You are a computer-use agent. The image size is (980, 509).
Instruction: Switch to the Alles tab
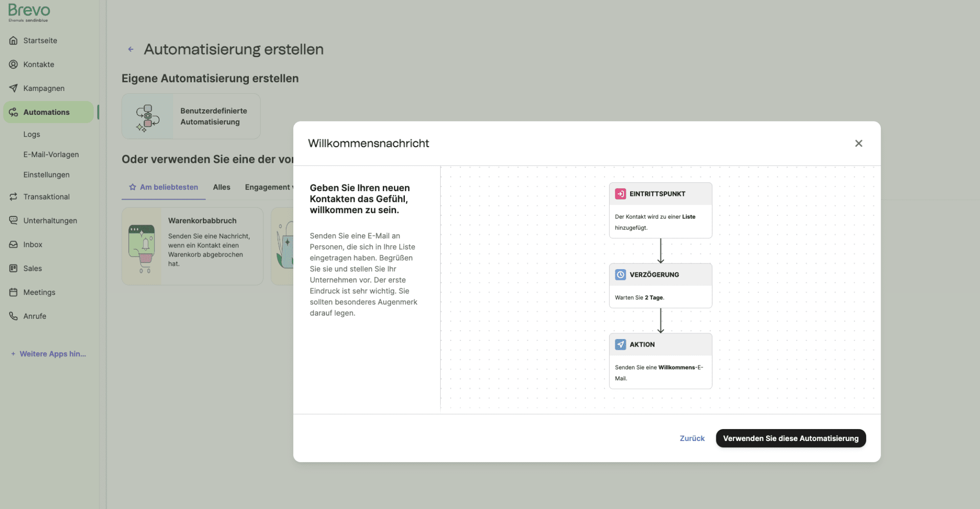click(x=222, y=187)
